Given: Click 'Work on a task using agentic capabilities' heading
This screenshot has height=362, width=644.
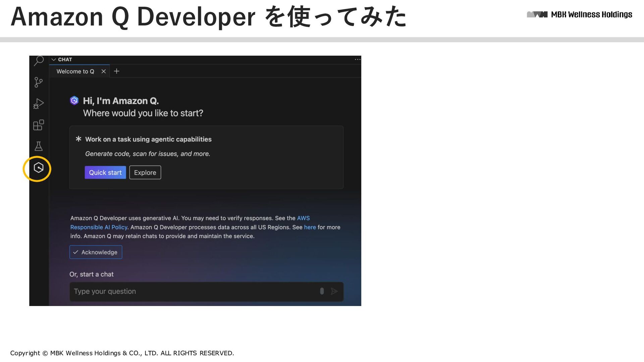Looking at the screenshot, I should point(148,139).
